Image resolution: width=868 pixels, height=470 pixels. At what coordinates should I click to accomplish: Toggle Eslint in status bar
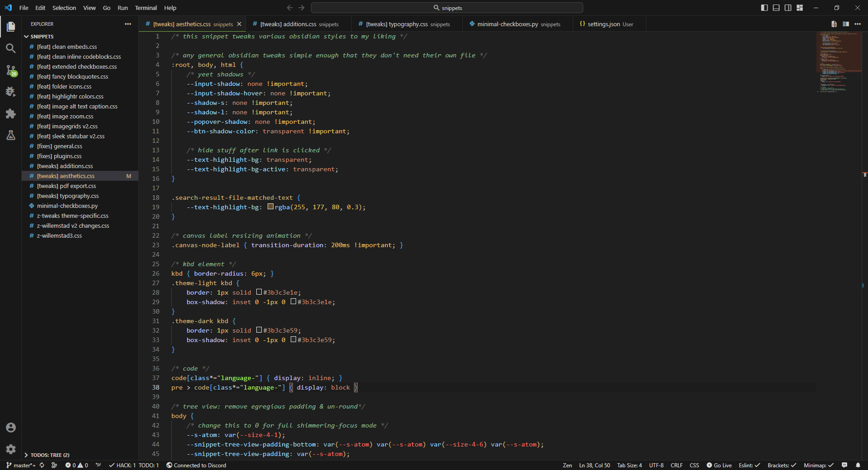point(750,465)
